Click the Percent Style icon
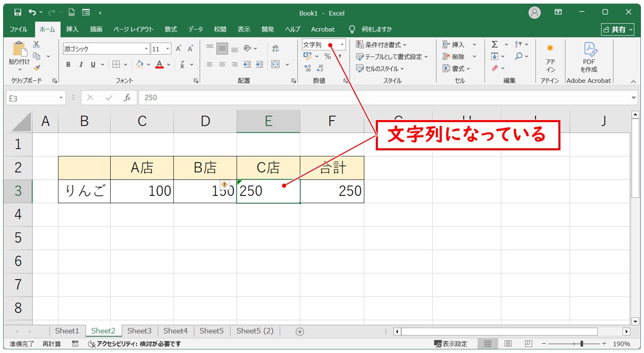Screen dimensions: 644x353 pos(328,56)
